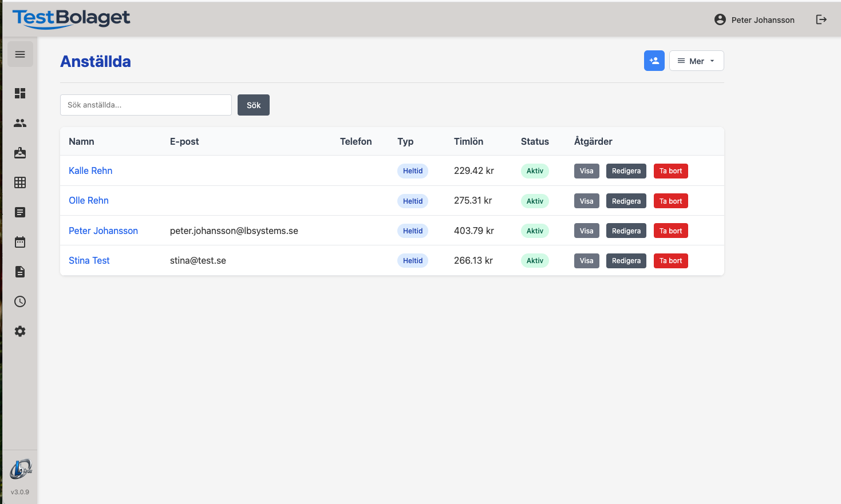The image size is (841, 504).
Task: Expand the Mer dropdown menu
Action: 696,61
